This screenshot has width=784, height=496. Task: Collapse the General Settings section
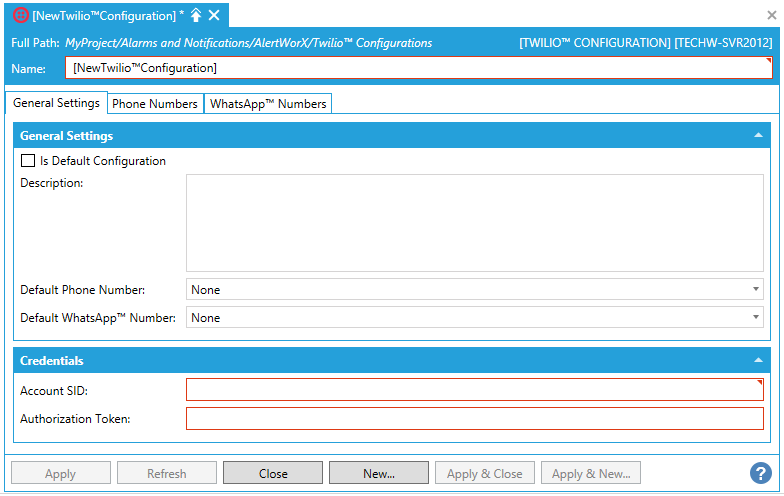coord(758,136)
